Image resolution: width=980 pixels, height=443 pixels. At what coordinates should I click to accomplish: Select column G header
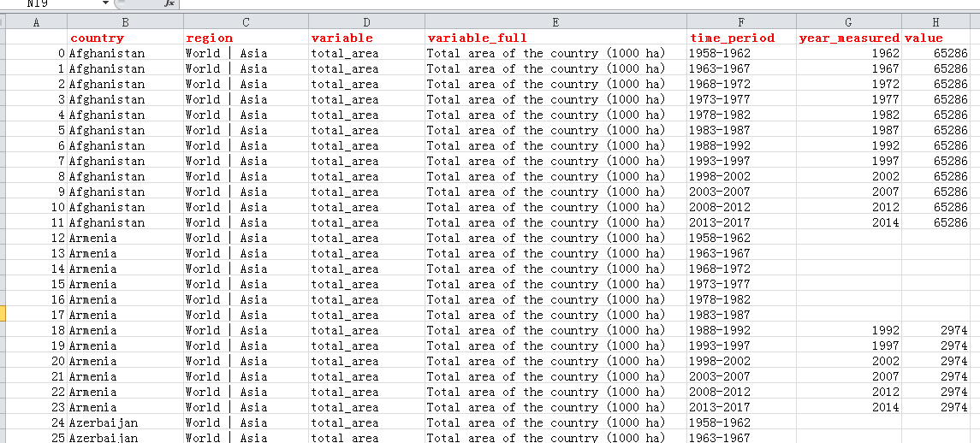(849, 22)
